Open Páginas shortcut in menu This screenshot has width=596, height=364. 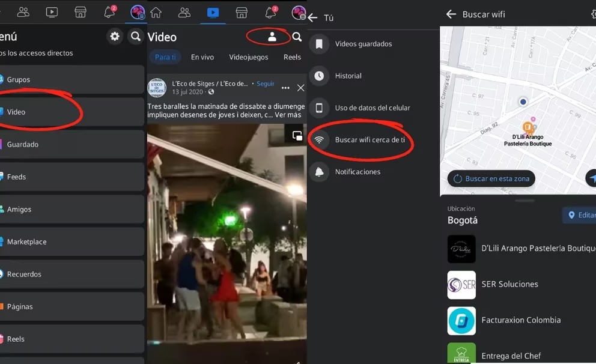71,306
